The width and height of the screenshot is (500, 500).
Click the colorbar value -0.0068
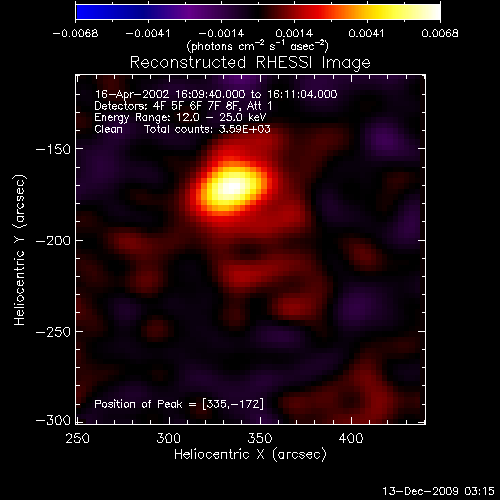(75, 34)
